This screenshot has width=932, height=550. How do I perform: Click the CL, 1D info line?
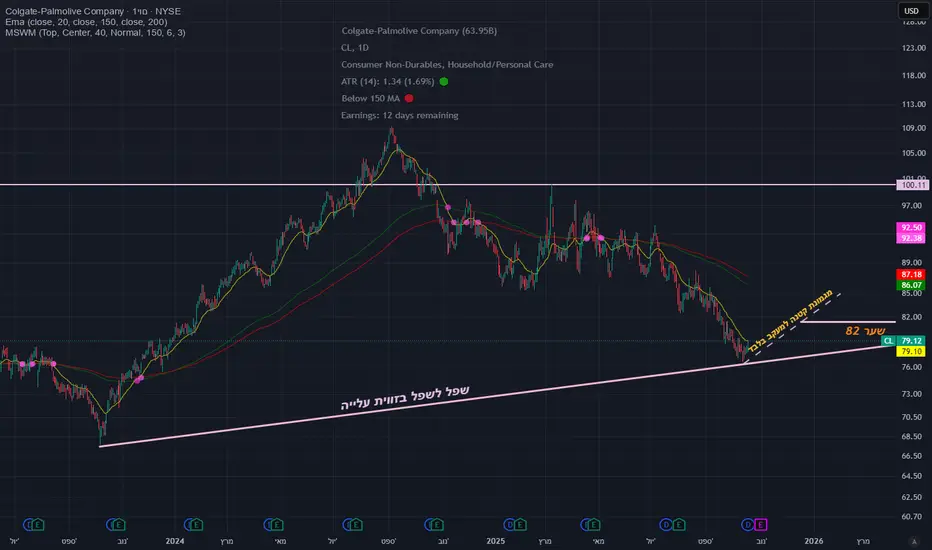point(355,48)
